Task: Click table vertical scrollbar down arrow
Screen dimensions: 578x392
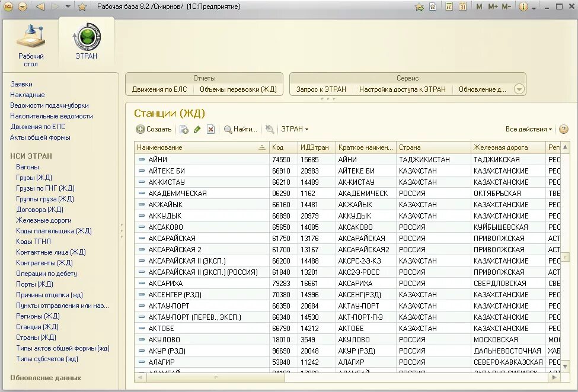Action: pyautogui.click(x=565, y=367)
